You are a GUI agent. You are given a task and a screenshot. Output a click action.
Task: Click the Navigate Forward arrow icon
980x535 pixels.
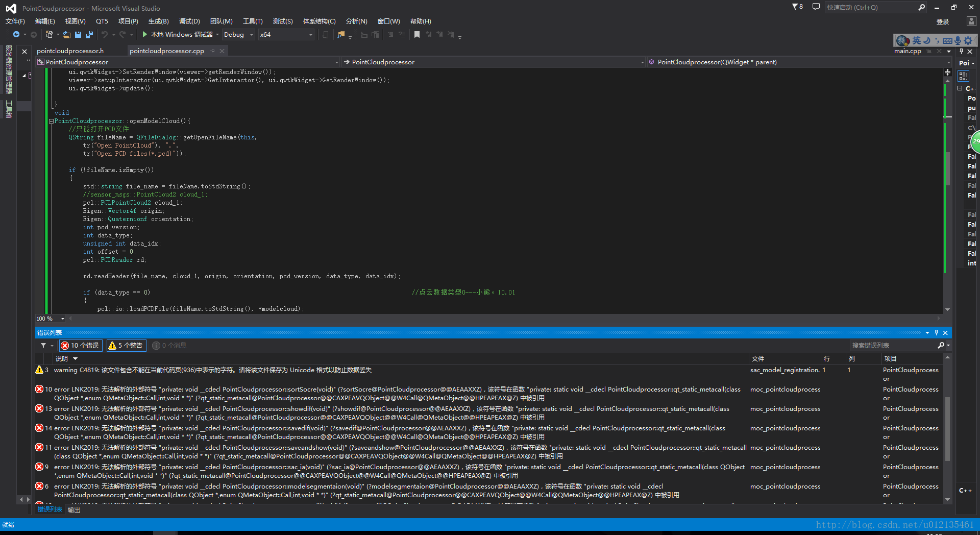(x=34, y=35)
